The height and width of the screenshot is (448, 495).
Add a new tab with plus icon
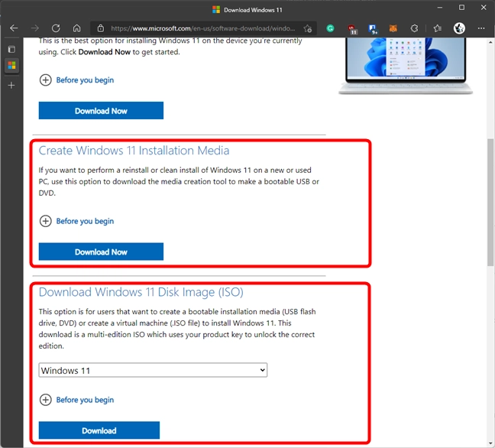[11, 85]
